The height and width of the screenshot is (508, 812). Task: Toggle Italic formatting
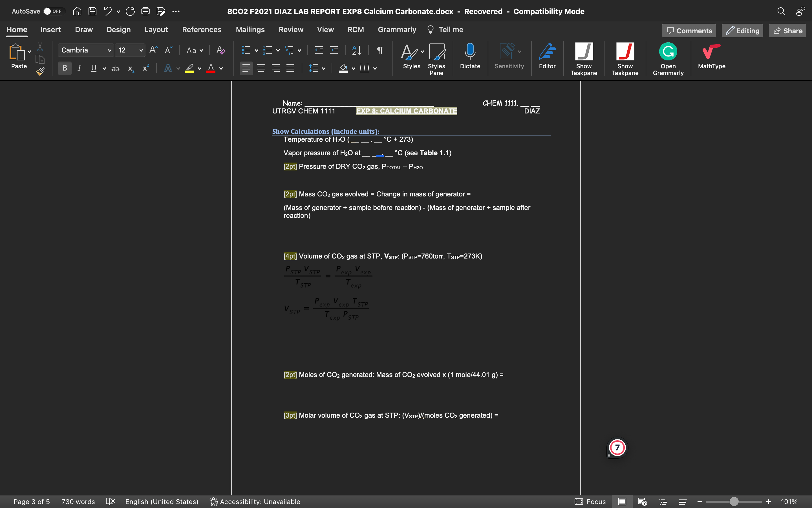click(79, 68)
